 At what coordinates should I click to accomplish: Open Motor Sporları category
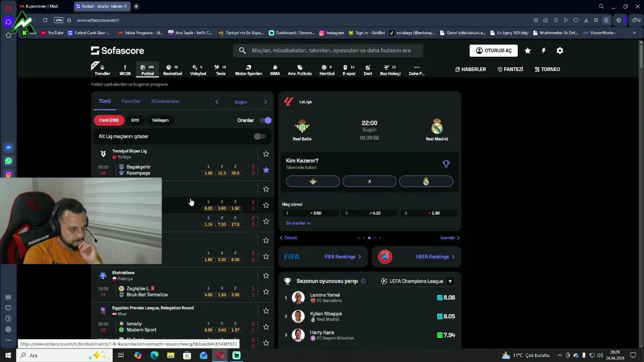pos(249,70)
